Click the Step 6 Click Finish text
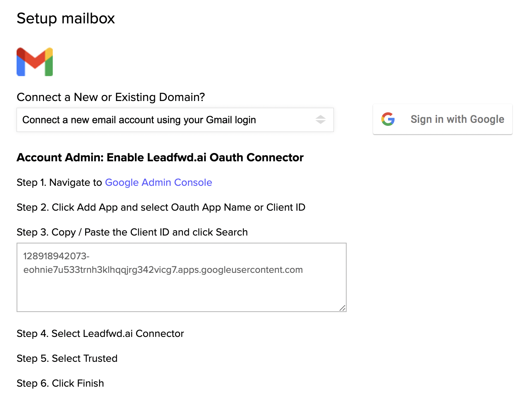Viewport: 532px width, 407px height. click(60, 383)
